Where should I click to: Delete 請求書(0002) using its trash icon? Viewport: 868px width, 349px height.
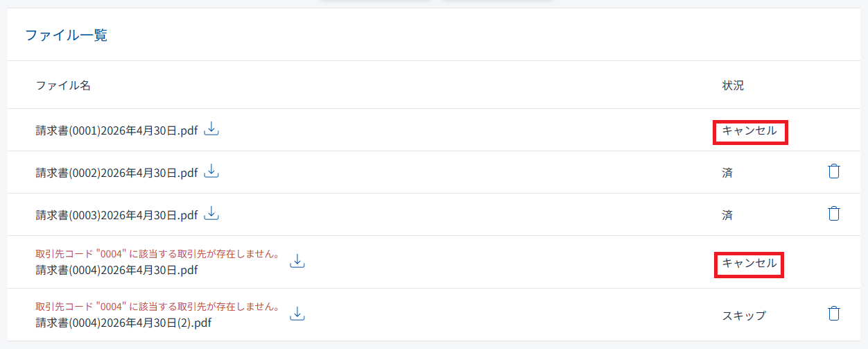[834, 171]
